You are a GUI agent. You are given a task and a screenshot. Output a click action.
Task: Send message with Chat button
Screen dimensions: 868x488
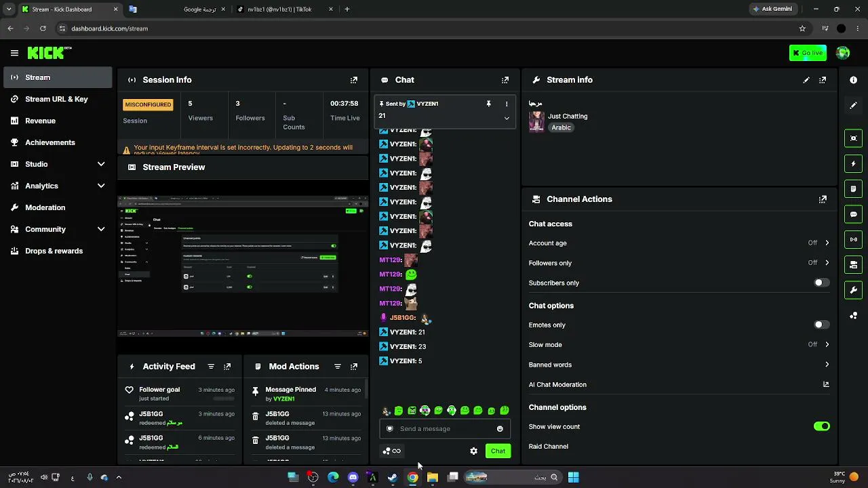pyautogui.click(x=498, y=451)
